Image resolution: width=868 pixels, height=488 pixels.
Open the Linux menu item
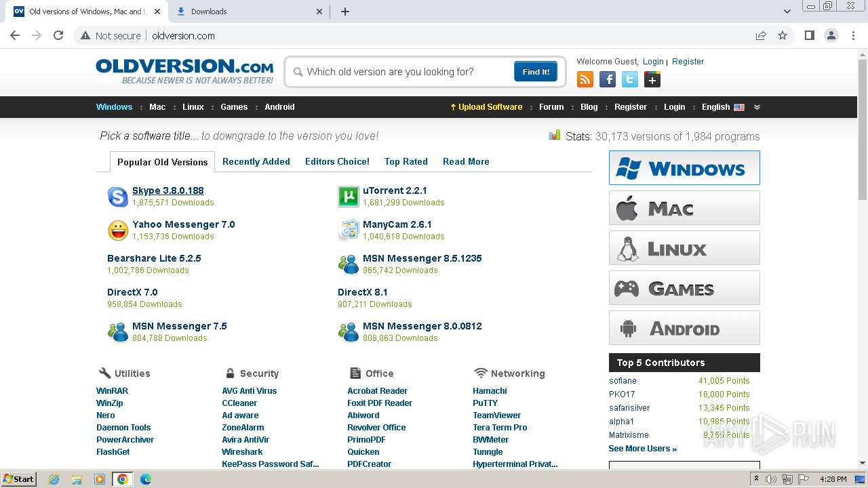[x=193, y=107]
